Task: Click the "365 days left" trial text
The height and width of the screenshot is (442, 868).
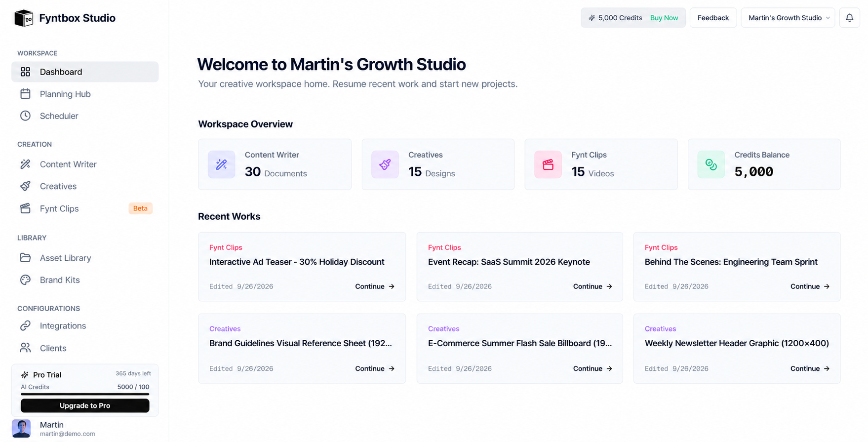Action: coord(133,373)
